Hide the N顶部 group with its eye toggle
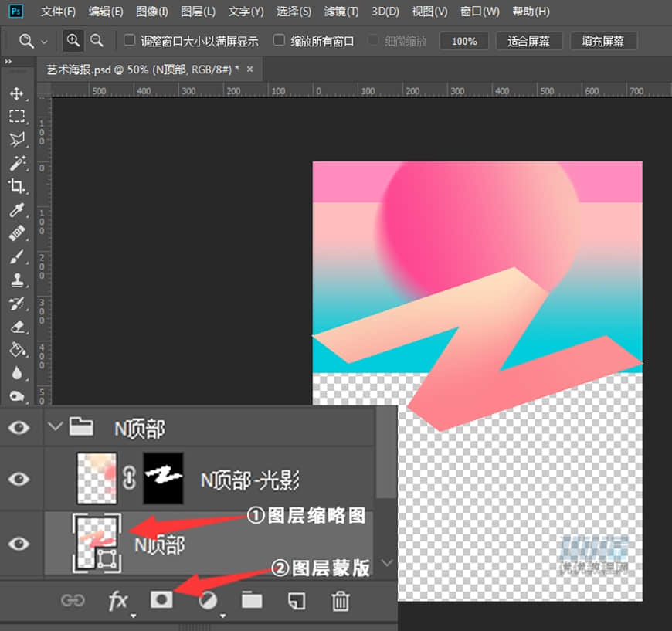The height and width of the screenshot is (631, 672). [x=19, y=427]
